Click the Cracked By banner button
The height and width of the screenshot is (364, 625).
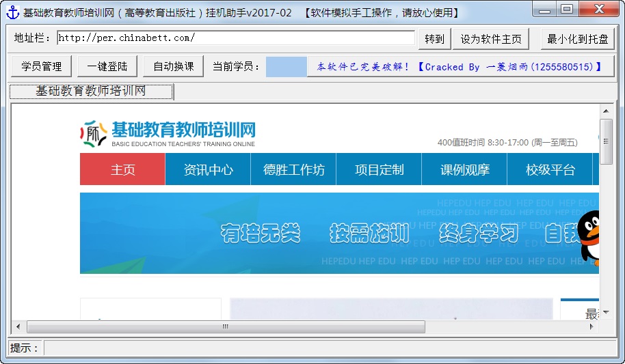click(460, 66)
